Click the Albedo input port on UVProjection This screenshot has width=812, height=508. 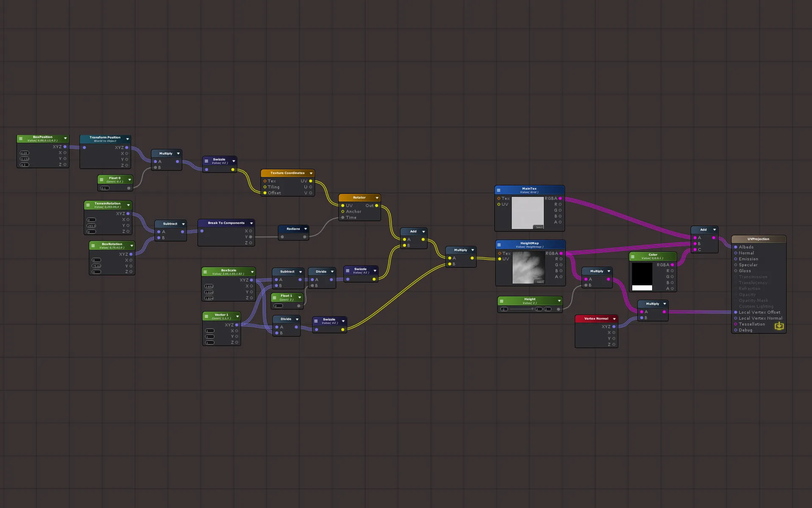(x=735, y=247)
